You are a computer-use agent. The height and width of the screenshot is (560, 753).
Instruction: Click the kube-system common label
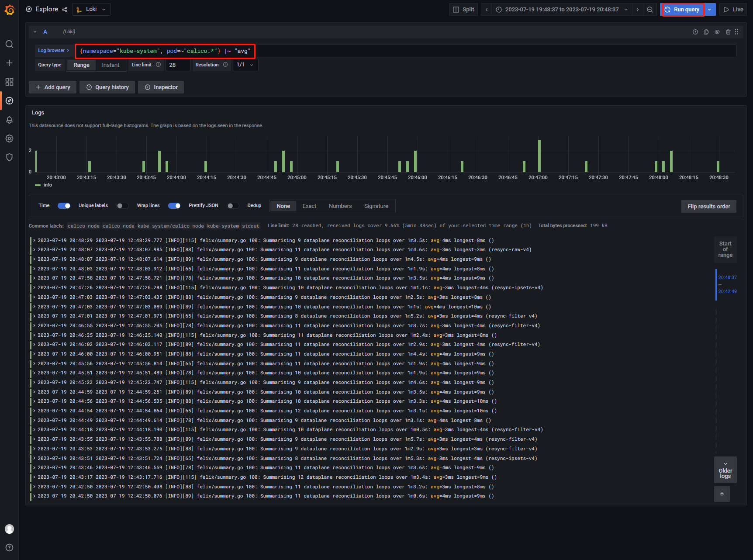223,226
